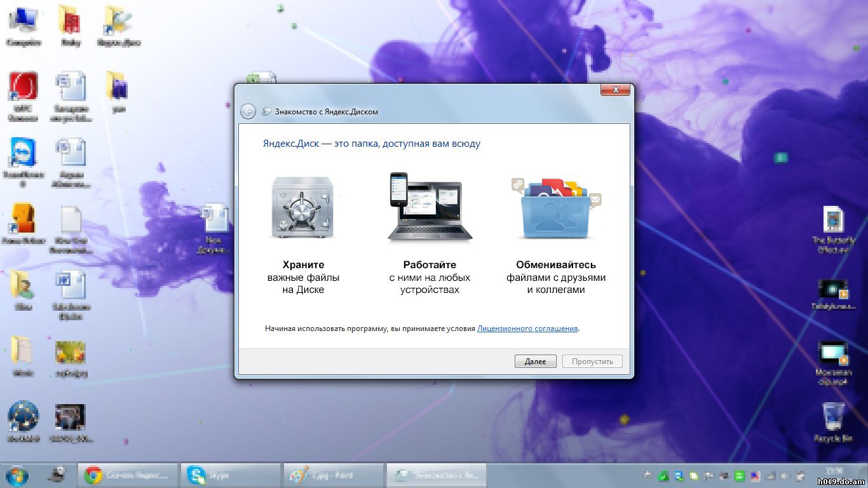
Task: Switch to the Chrome window in the taskbar
Action: pos(128,475)
